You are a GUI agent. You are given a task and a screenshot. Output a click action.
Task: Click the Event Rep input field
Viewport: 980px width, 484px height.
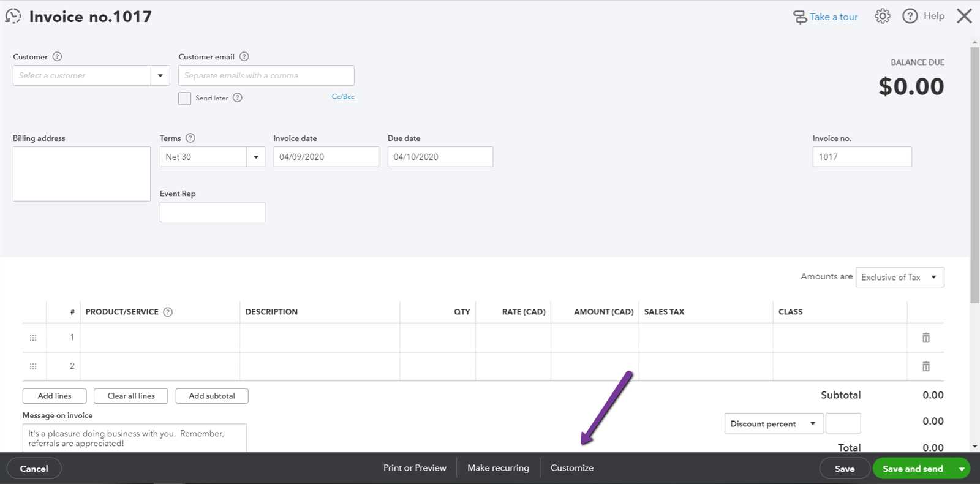pos(213,212)
